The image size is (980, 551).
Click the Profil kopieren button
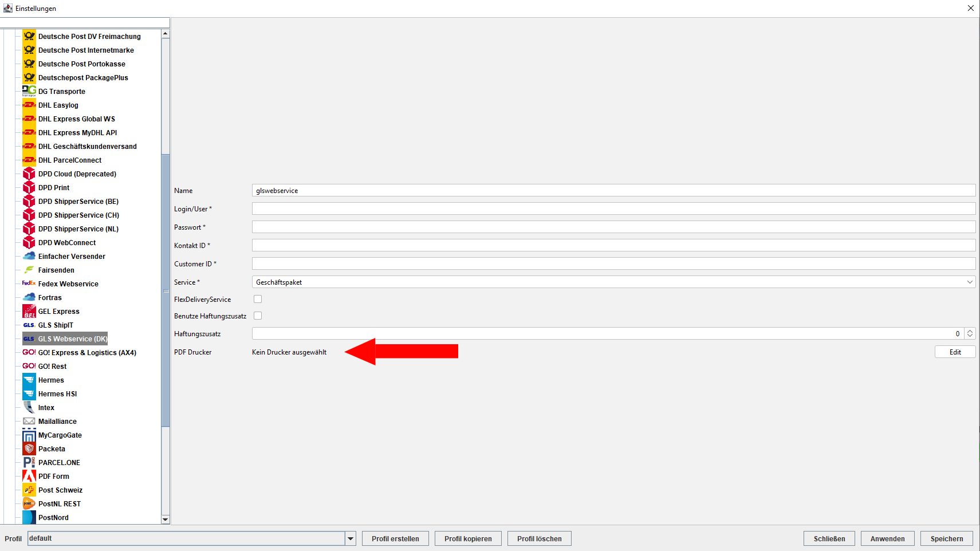(468, 538)
